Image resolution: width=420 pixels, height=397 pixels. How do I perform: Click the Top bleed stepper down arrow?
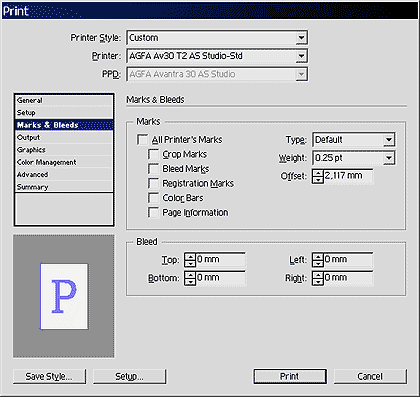[x=190, y=264]
